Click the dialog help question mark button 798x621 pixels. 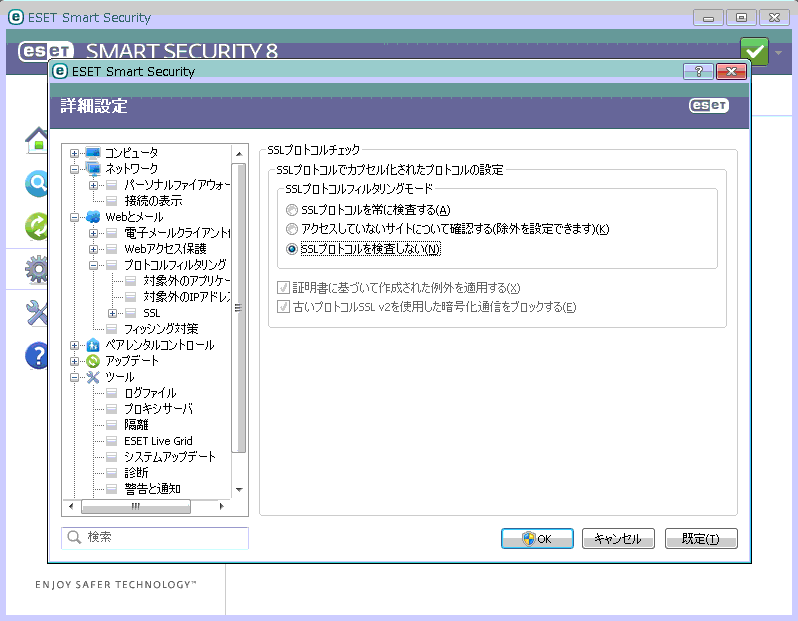click(698, 72)
